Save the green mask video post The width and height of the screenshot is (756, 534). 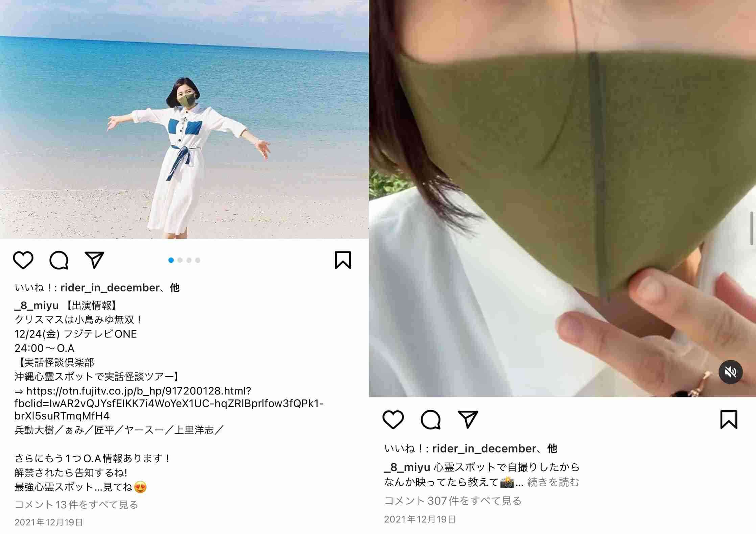click(729, 419)
